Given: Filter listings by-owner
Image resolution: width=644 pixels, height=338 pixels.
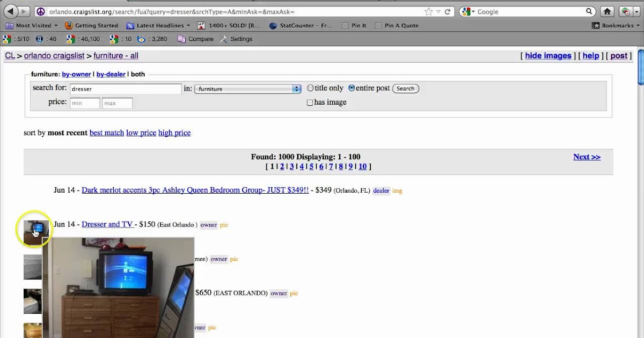Looking at the screenshot, I should (x=76, y=74).
